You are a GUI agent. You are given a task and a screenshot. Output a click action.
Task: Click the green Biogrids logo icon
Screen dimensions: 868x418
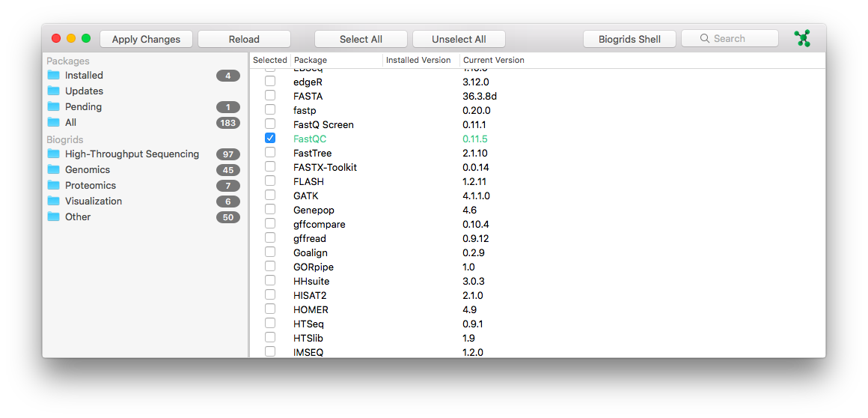[x=802, y=39]
